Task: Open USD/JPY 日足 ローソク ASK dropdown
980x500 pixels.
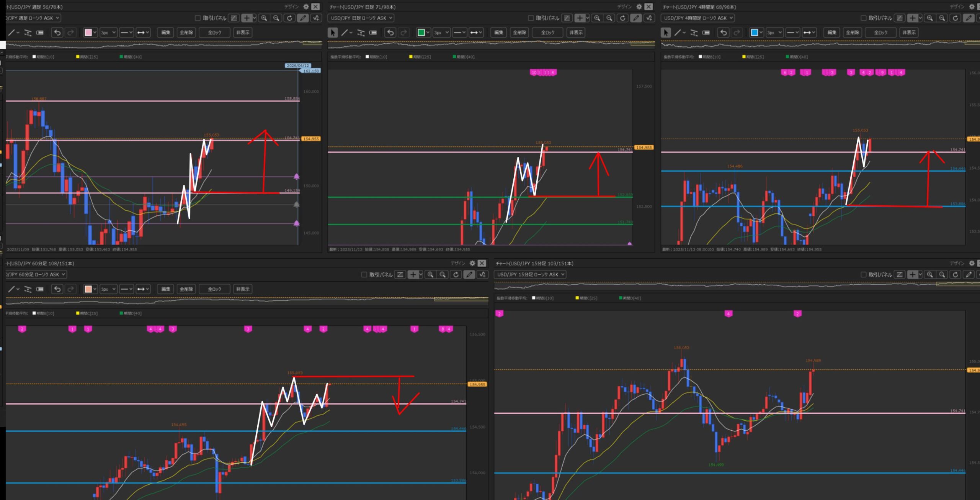Action: pos(361,18)
